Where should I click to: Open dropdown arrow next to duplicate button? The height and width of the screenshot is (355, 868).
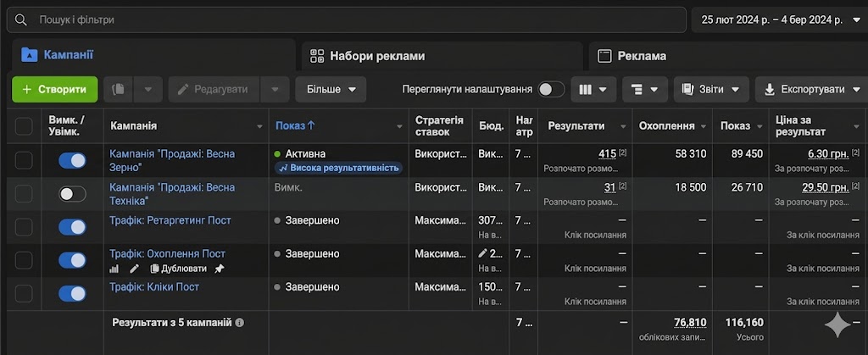[147, 90]
